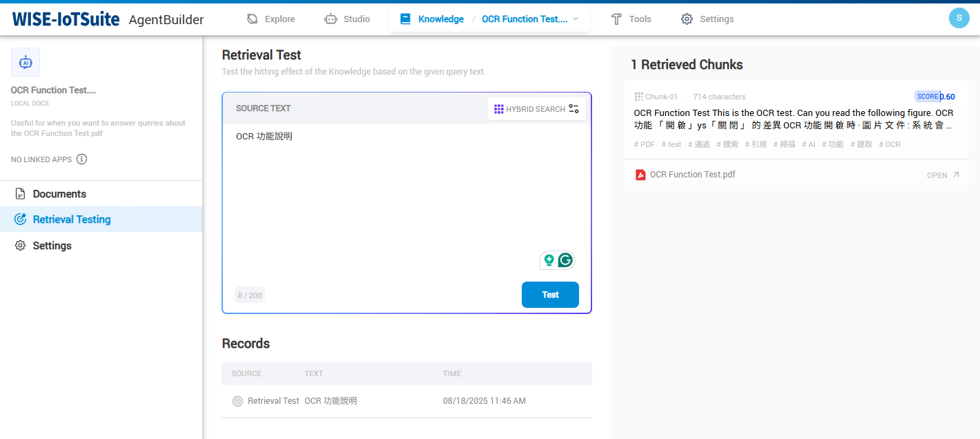Screen dimensions: 980x439
Task: Open the Explore tab
Action: 271,19
